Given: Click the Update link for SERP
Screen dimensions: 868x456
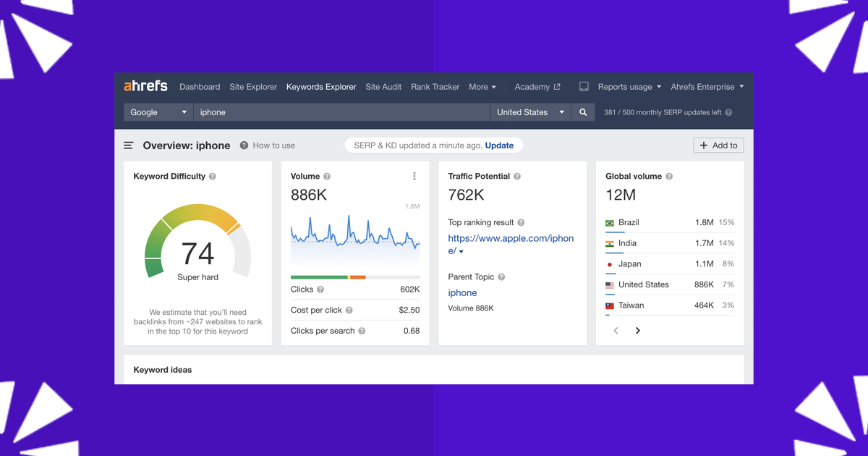Looking at the screenshot, I should click(x=499, y=145).
